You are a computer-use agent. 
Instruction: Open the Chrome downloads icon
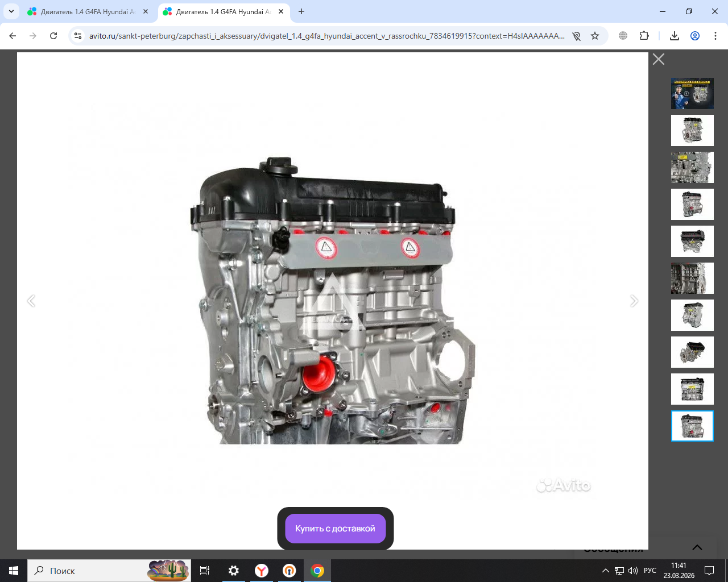tap(675, 36)
